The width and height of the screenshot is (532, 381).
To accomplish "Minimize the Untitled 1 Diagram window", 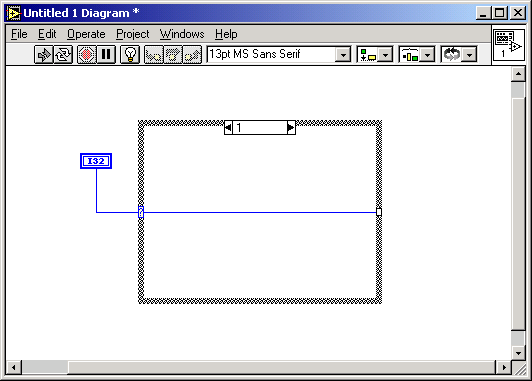I will pyautogui.click(x=483, y=13).
